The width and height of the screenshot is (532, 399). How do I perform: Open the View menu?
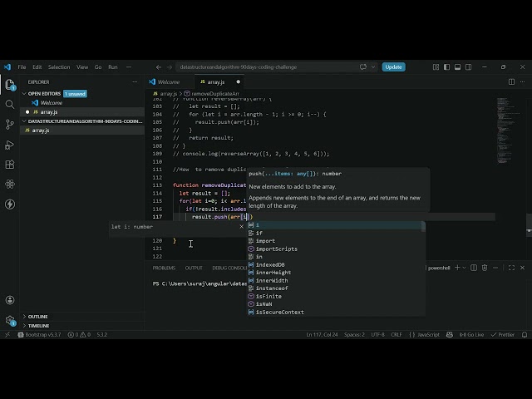tap(82, 66)
